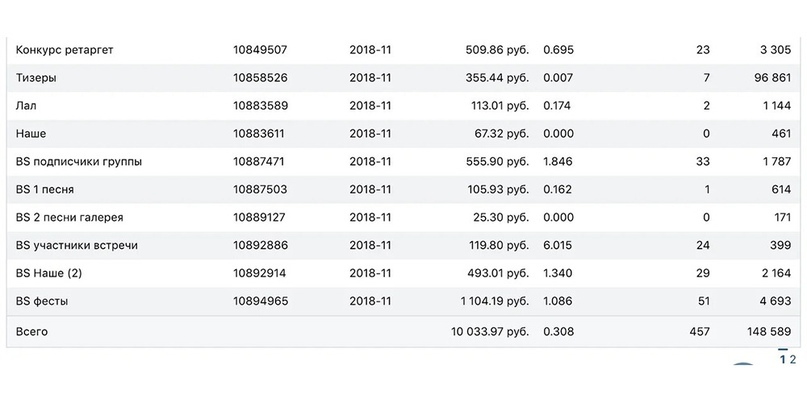Click the Всего total row label
807x403 pixels.
(x=32, y=332)
